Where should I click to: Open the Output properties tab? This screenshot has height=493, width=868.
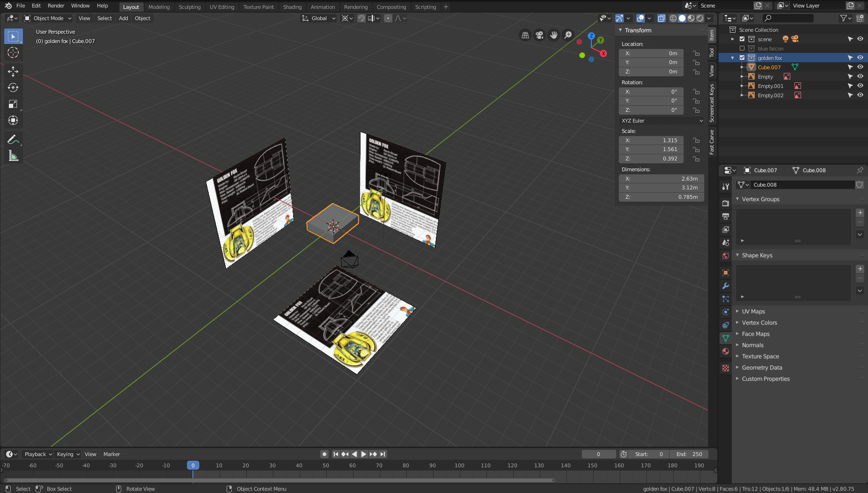coord(726,216)
